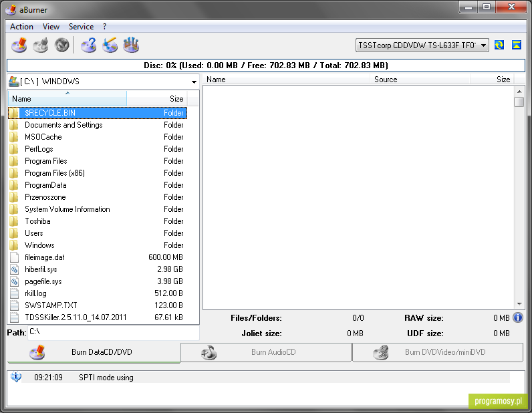The width and height of the screenshot is (532, 413).
Task: Sort file list by Size column
Action: click(157, 99)
